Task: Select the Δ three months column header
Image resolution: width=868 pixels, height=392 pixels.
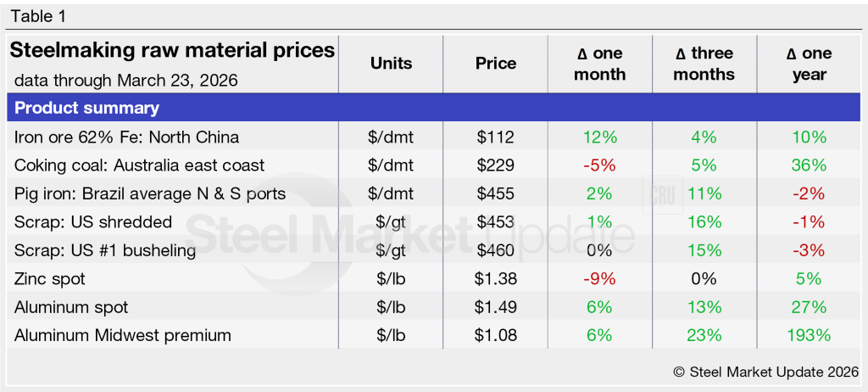Action: (x=704, y=64)
